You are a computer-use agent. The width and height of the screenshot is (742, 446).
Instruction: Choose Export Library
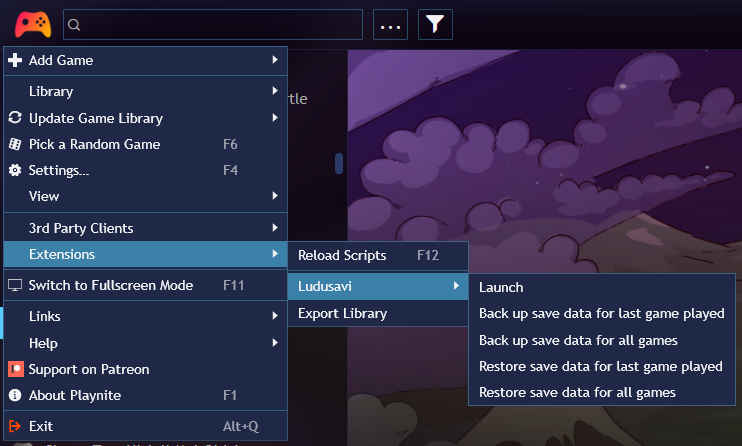(378, 313)
